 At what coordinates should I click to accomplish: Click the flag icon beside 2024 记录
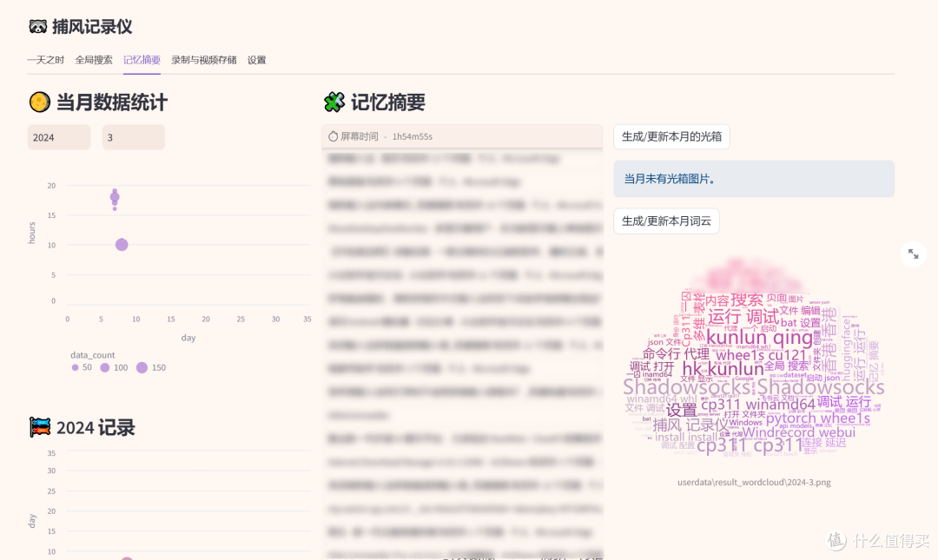[39, 427]
